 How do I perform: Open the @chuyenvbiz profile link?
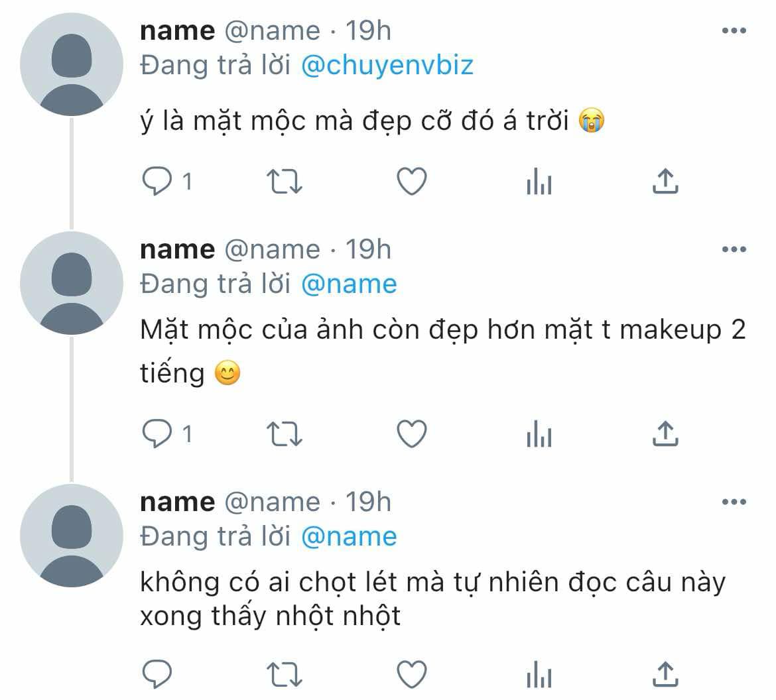click(387, 66)
